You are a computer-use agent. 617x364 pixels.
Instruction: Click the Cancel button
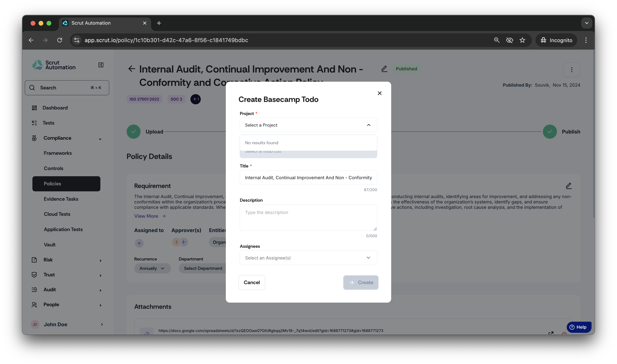252,282
